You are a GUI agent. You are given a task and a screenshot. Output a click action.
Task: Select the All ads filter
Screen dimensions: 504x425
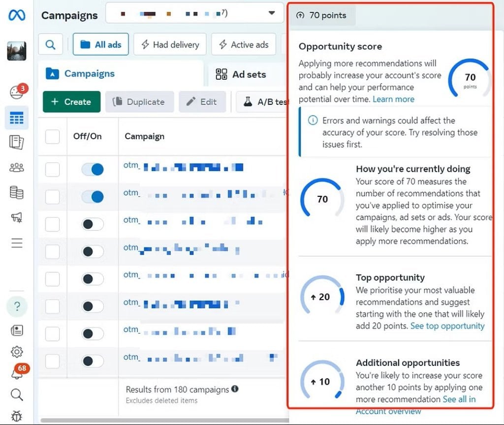pyautogui.click(x=100, y=44)
